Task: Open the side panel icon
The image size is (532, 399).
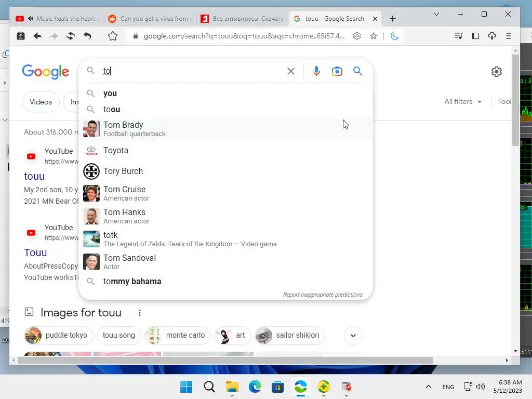Action: 475,36
